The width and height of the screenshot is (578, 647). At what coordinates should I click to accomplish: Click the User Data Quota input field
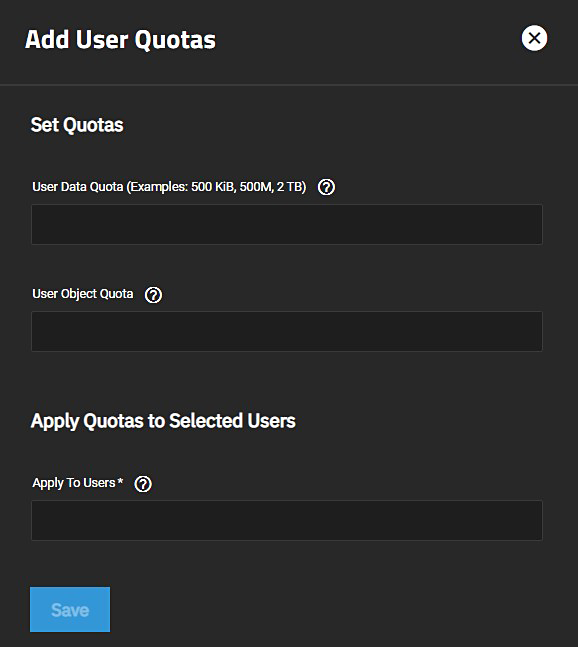287,224
